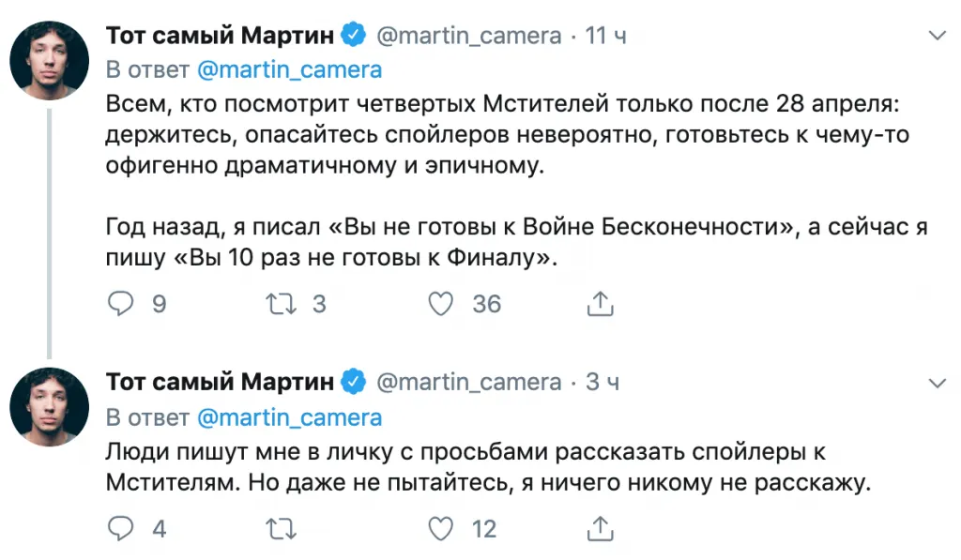961x560 pixels.
Task: Retweet the first tweet with 3 retweets
Action: (282, 303)
